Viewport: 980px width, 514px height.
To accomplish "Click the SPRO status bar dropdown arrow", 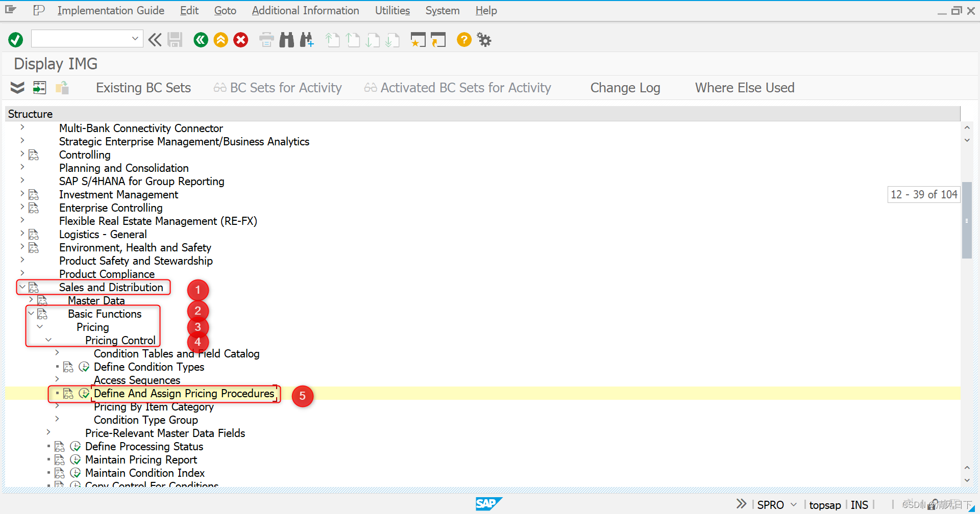I will pos(794,504).
